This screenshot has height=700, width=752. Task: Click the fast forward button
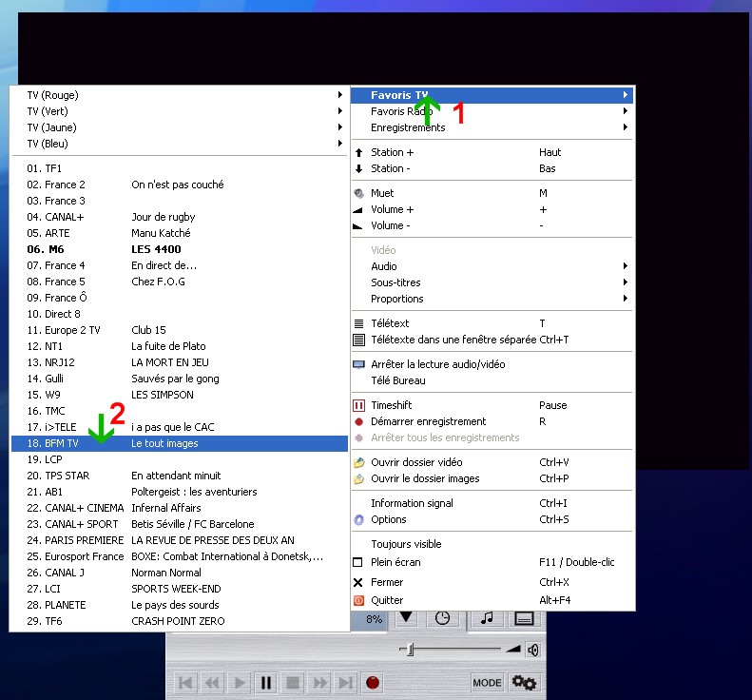click(x=319, y=683)
